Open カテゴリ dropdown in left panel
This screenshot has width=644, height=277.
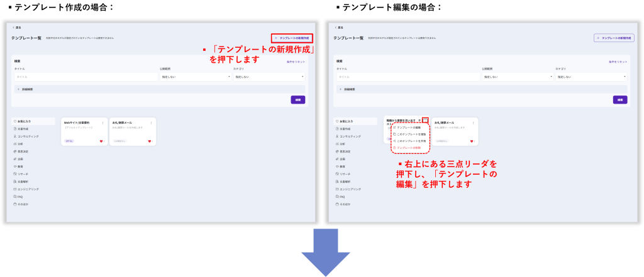(x=269, y=77)
